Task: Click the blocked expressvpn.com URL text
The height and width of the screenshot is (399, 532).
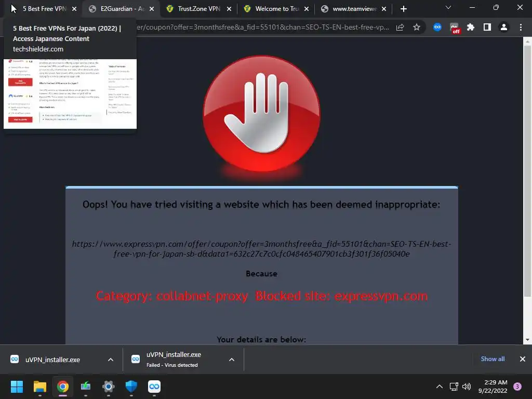Action: (x=262, y=249)
